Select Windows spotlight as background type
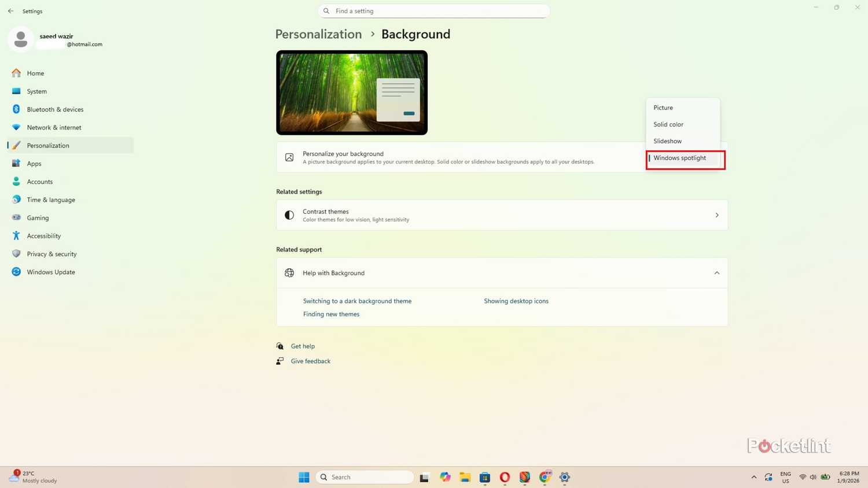This screenshot has height=488, width=868. 680,158
